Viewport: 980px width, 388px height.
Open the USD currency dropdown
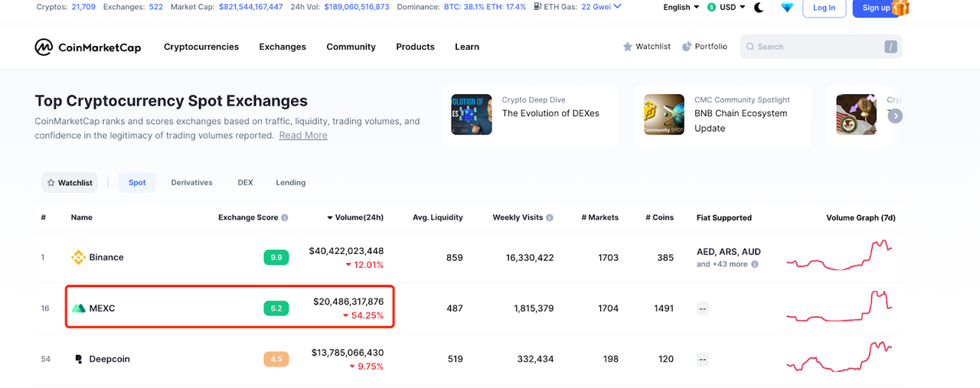point(727,8)
